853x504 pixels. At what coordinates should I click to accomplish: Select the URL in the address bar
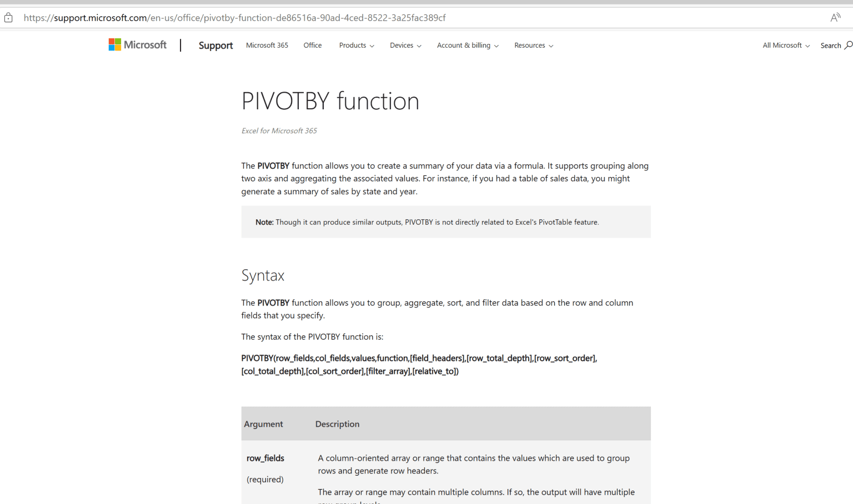233,17
